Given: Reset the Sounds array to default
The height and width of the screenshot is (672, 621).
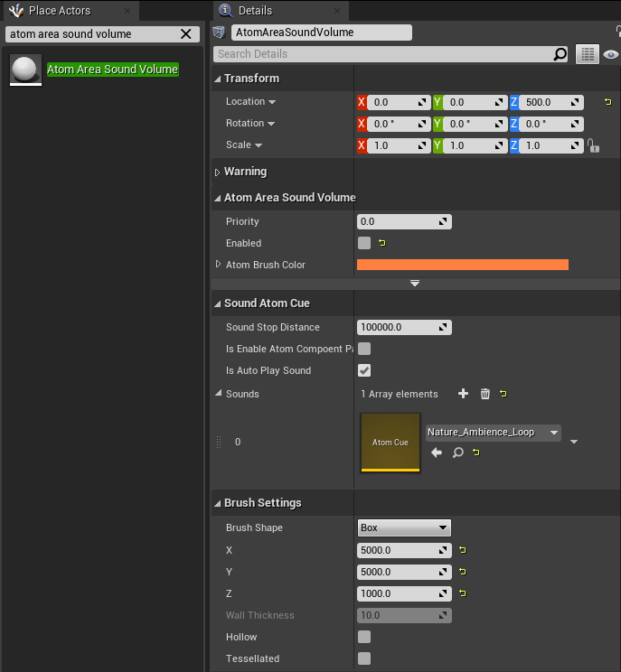Looking at the screenshot, I should [x=503, y=394].
